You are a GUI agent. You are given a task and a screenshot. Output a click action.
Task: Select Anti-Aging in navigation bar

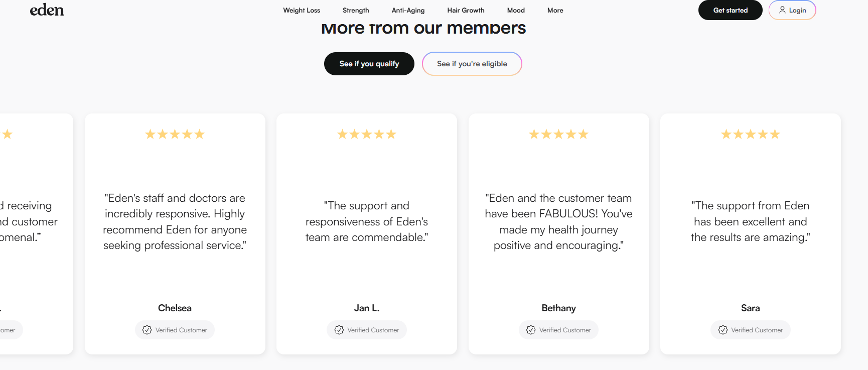click(408, 11)
